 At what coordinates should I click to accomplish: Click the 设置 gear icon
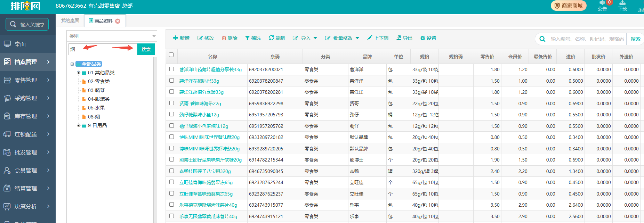coord(423,38)
